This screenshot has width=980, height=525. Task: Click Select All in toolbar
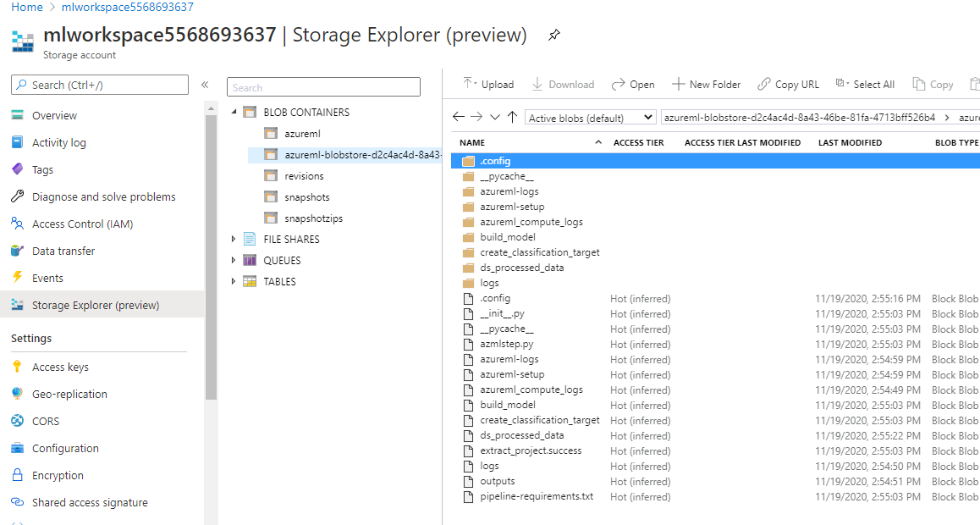(x=866, y=85)
